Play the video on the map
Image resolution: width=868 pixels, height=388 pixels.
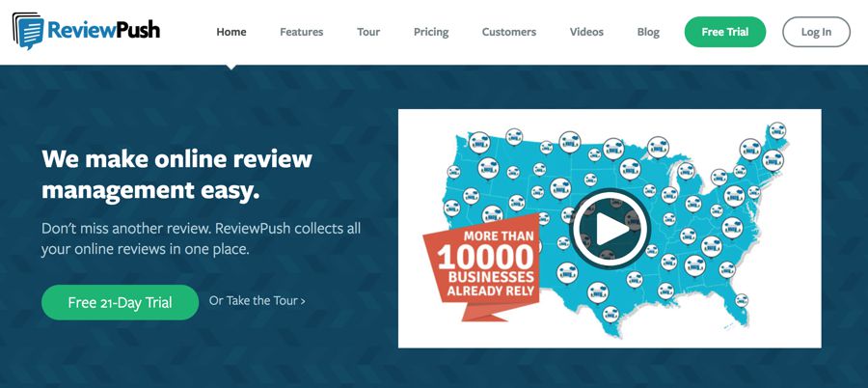(x=610, y=228)
